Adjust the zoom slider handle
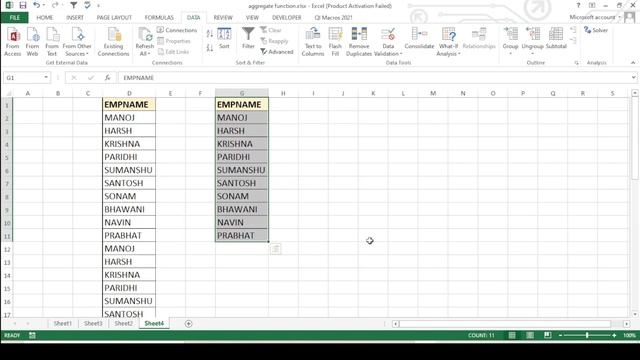This screenshot has width=640, height=360. [x=587, y=335]
